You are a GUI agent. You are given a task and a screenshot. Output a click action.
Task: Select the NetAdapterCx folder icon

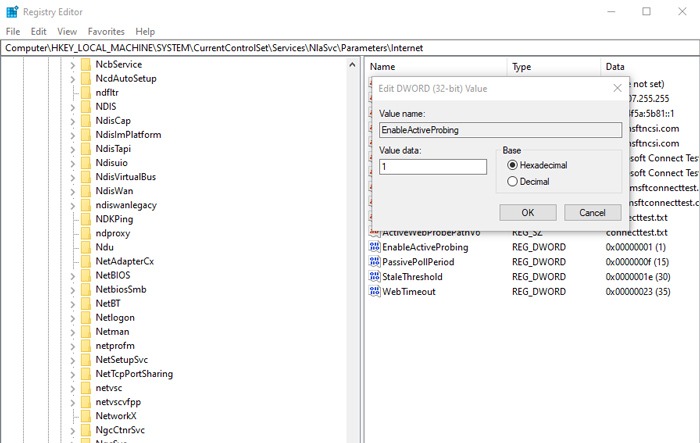point(86,261)
